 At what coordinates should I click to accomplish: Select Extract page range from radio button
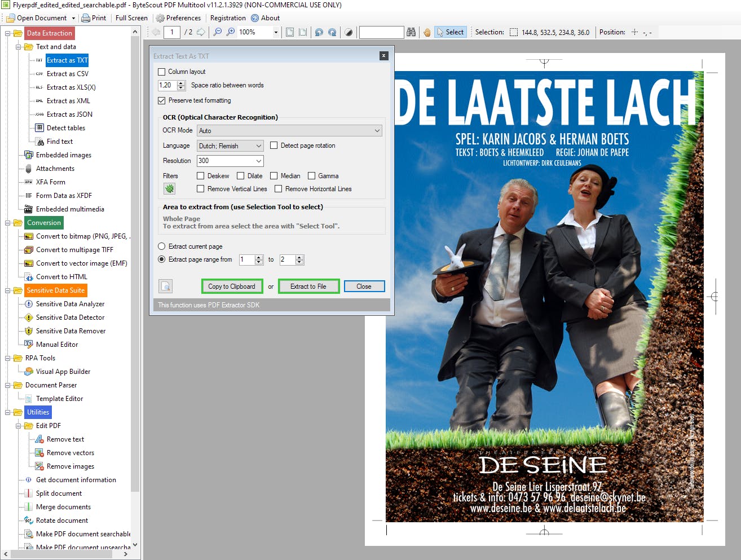tap(162, 259)
